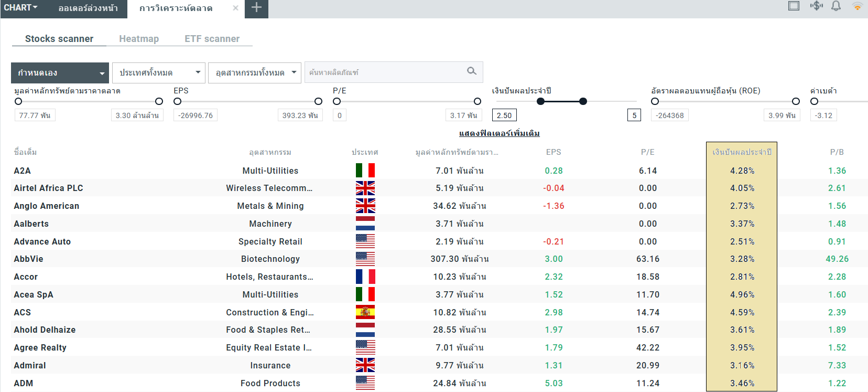Open the ออเดอร์ล่วงหน้า tab
Screen dimensions: 868x392
pos(88,8)
